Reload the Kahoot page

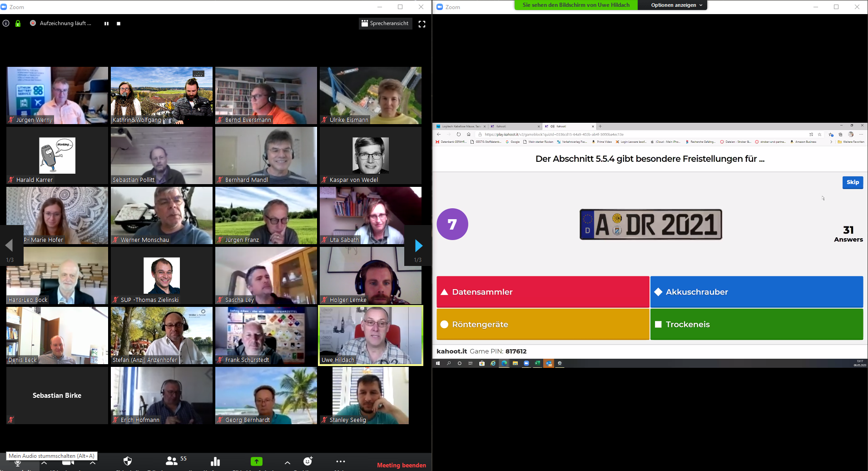coord(459,135)
